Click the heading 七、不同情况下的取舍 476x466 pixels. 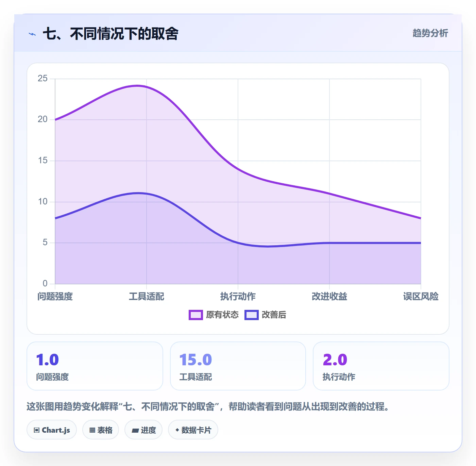(x=111, y=34)
